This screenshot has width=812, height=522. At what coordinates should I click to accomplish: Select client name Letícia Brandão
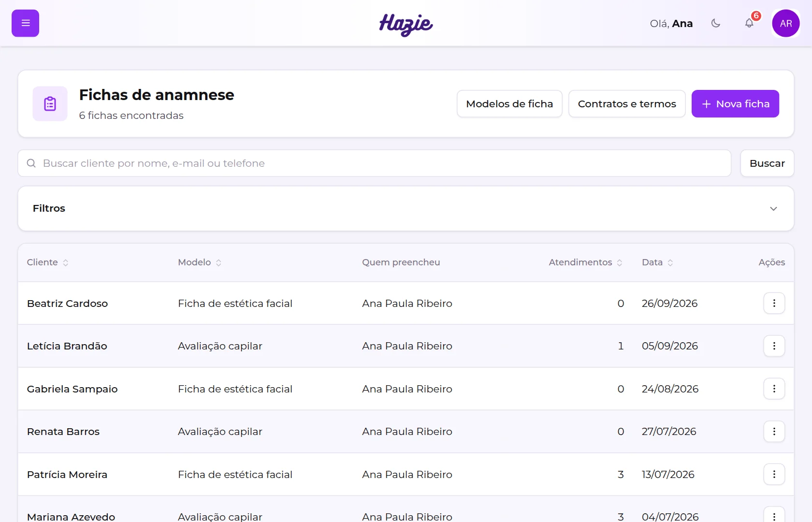67,346
